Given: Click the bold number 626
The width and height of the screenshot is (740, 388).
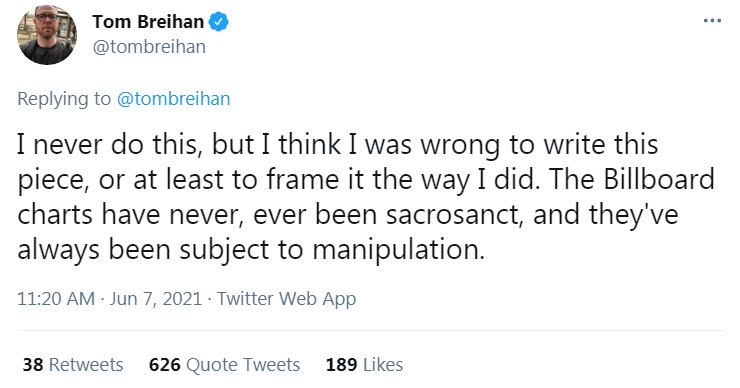Looking at the screenshot, I should 165,365.
